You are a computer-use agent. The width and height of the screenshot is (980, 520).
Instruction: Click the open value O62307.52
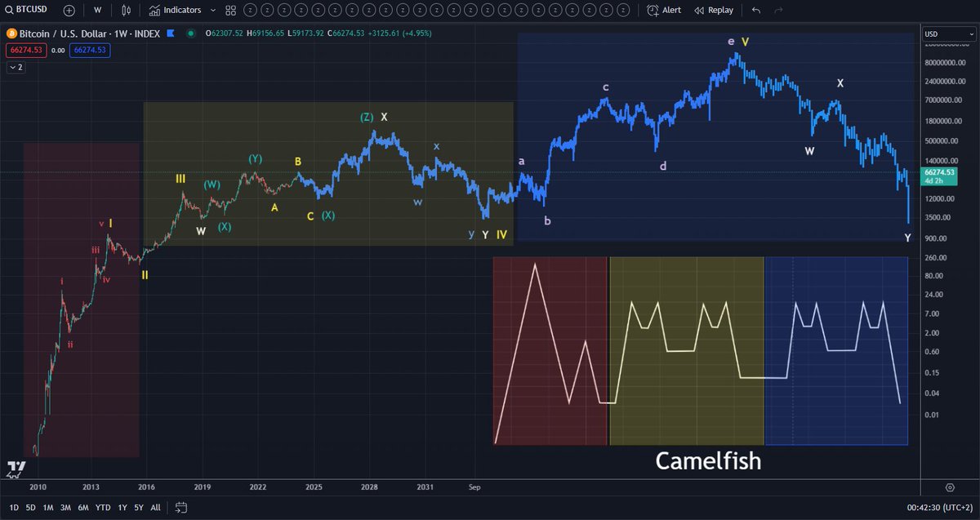pos(223,33)
